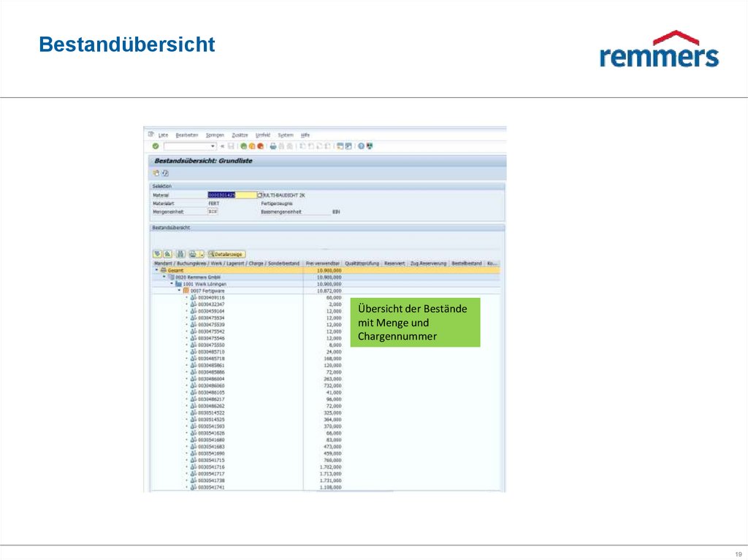Click the SAP window menu icon left of Liste
This screenshot has width=748, height=560.
pos(150,134)
